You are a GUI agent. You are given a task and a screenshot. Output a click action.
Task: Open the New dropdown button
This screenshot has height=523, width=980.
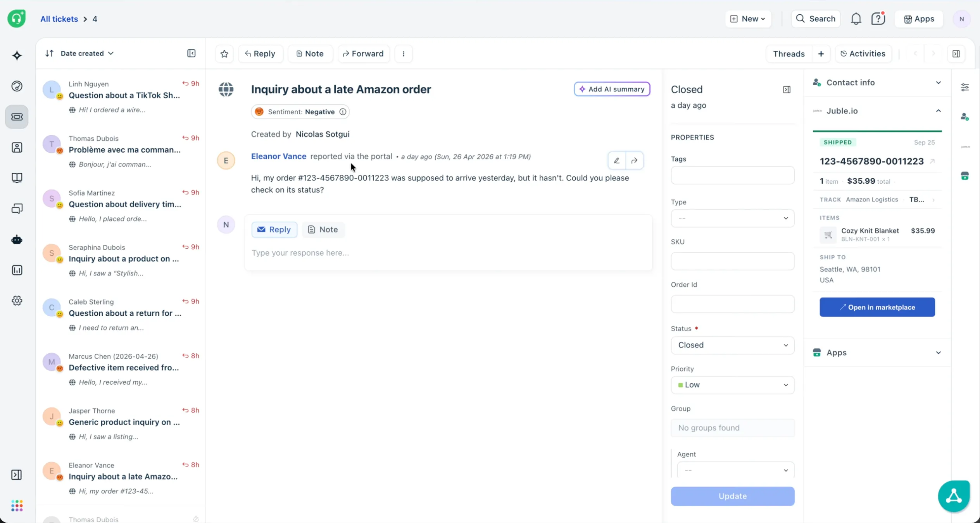[x=748, y=19]
